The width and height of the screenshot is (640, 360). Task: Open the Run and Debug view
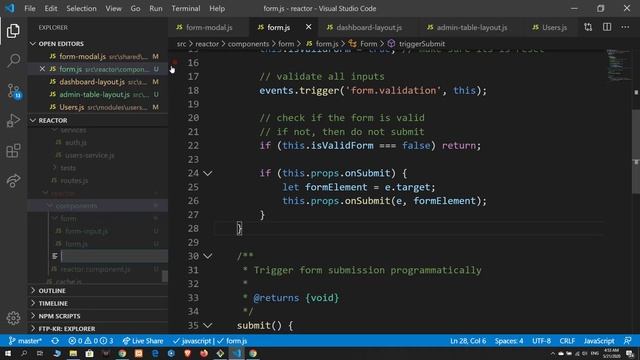tap(13, 120)
